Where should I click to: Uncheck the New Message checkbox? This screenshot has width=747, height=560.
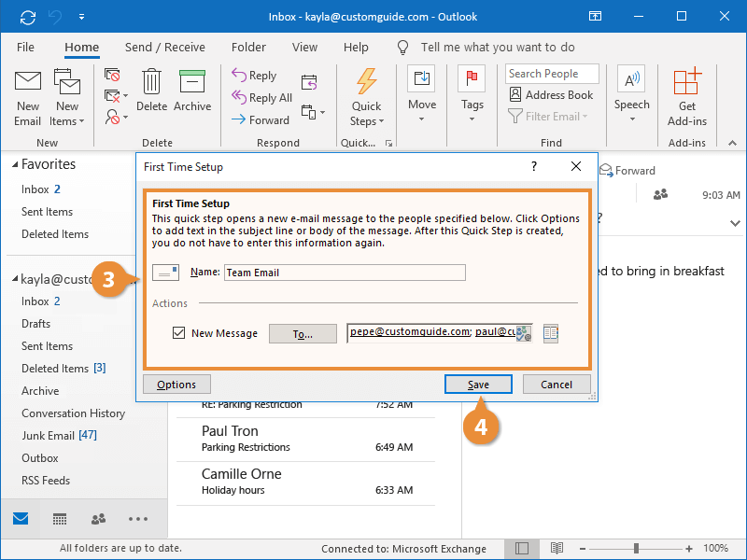pos(179,333)
